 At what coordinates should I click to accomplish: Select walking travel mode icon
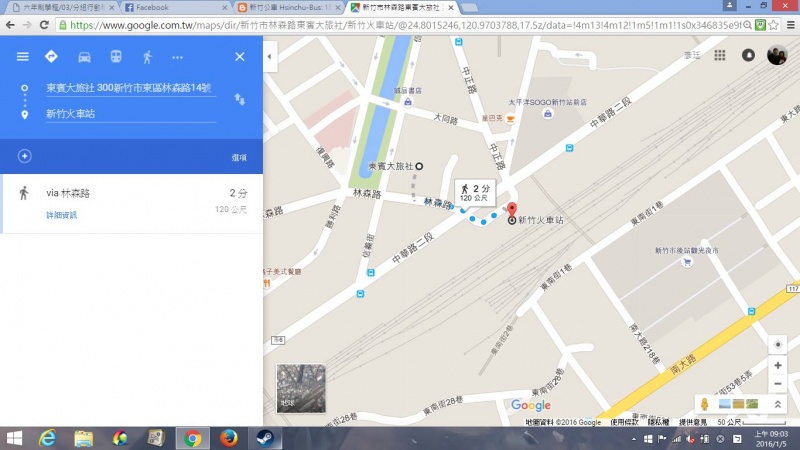pos(147,57)
